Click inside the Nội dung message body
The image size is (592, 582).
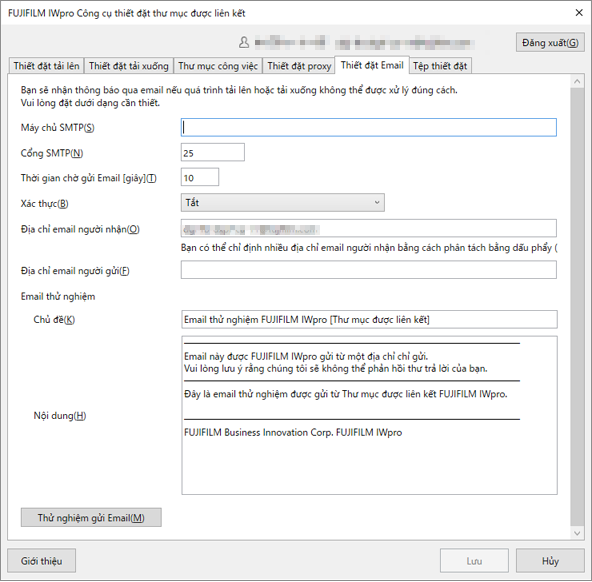click(369, 415)
